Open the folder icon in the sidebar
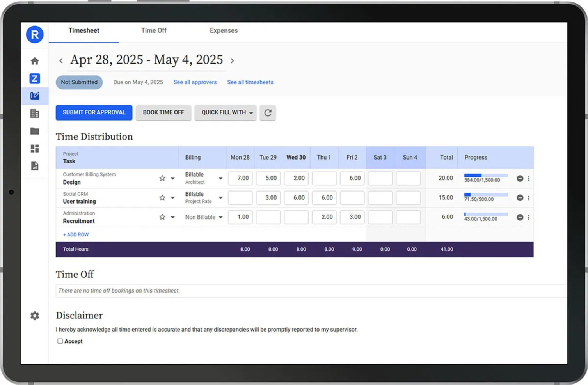This screenshot has height=385, width=588. click(34, 131)
